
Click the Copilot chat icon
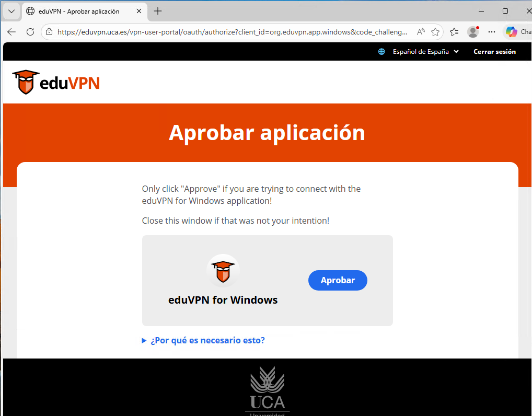coord(511,32)
